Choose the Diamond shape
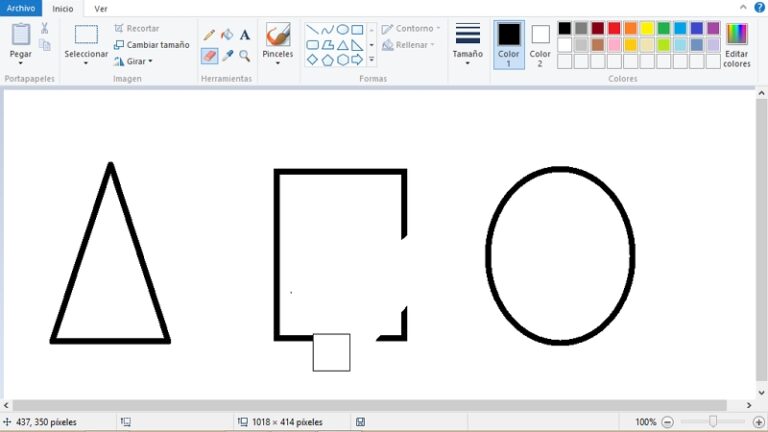Viewport: 768px width, 432px height. 312,60
